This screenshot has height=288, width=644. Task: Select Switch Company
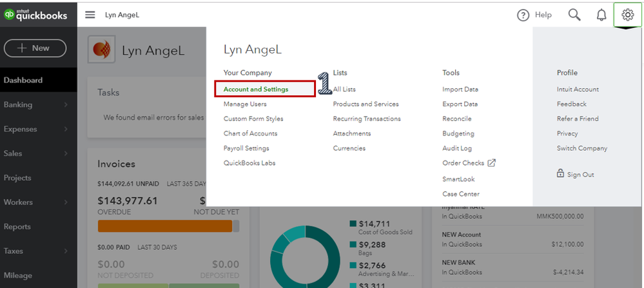pos(582,148)
